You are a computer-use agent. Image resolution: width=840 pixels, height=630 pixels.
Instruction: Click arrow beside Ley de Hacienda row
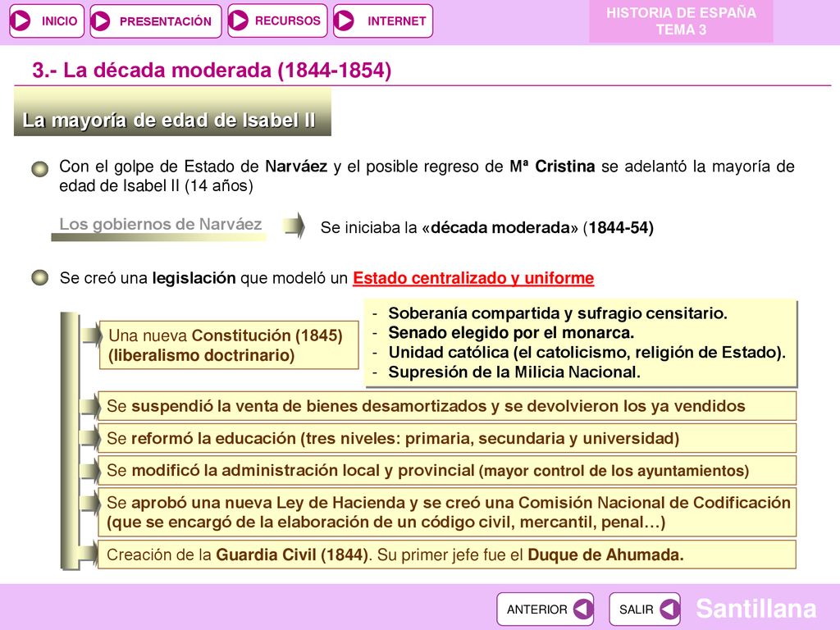coord(90,503)
